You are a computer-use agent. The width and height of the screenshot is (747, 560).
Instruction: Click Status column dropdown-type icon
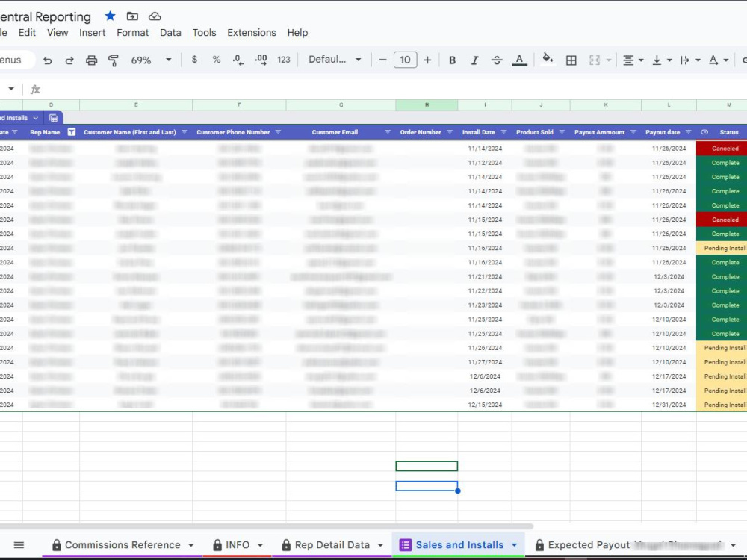tap(704, 132)
